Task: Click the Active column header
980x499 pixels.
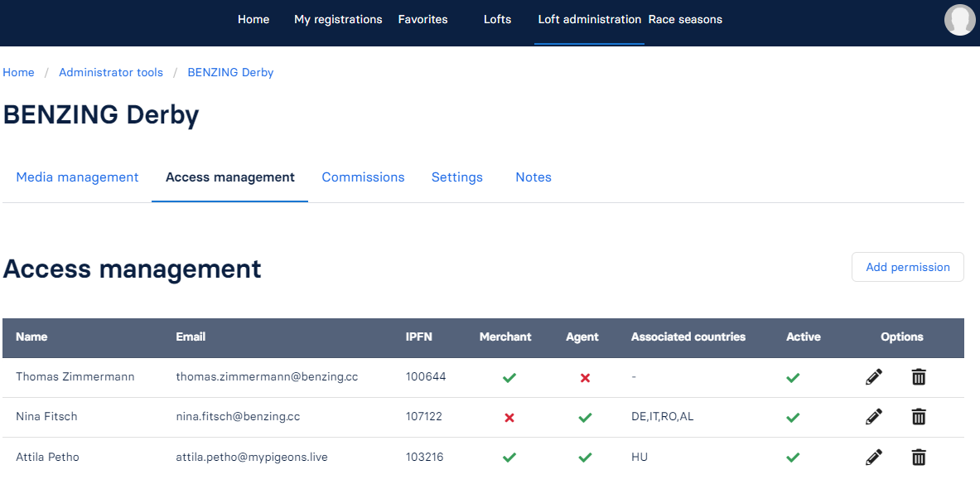Action: pos(803,337)
